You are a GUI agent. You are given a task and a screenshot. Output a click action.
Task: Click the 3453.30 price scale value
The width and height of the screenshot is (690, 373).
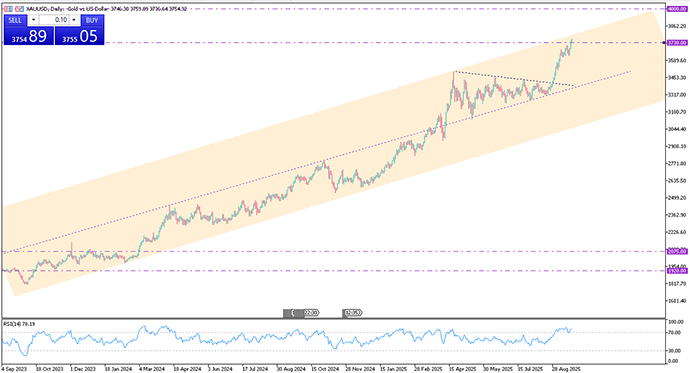tap(677, 77)
